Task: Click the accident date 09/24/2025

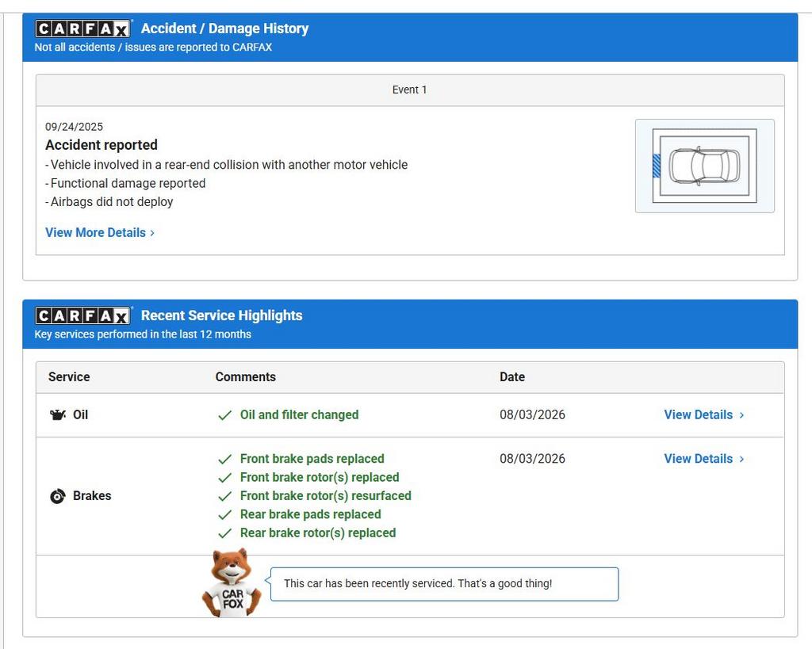Action: pos(74,127)
